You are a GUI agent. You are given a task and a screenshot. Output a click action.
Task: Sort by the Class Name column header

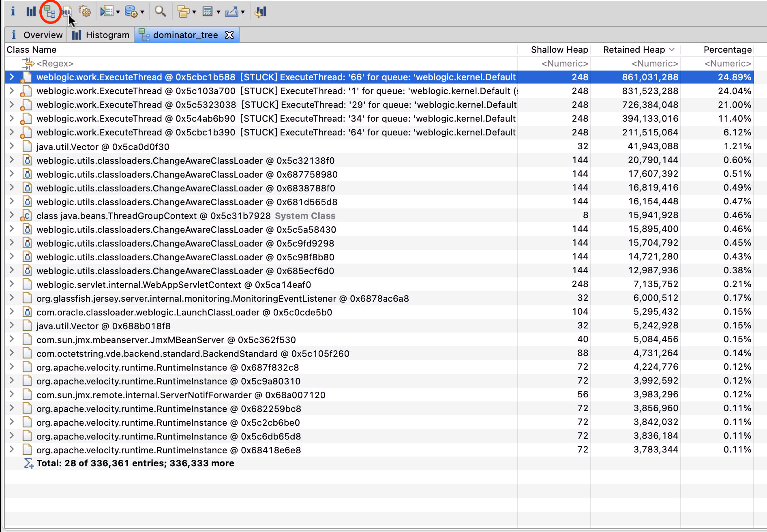click(x=31, y=49)
